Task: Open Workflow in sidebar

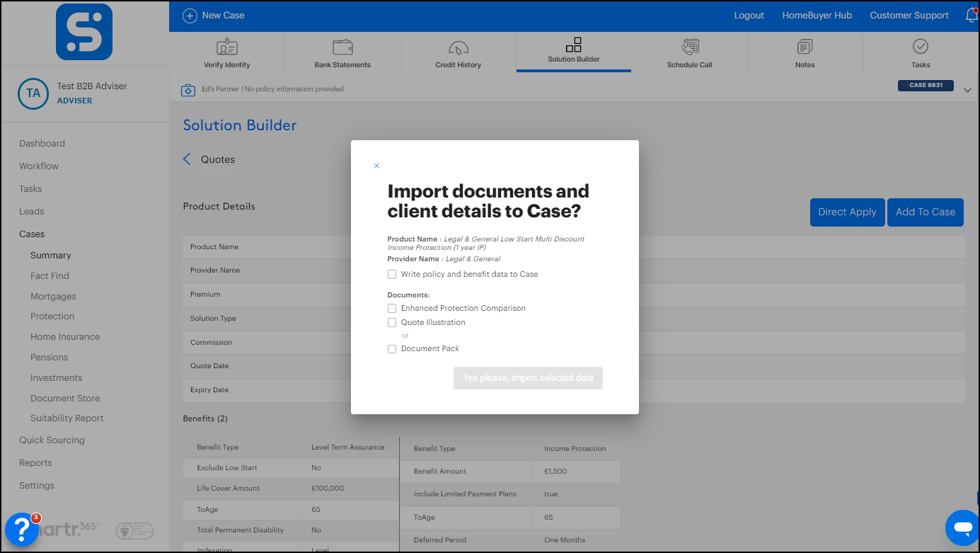Action: 39,166
